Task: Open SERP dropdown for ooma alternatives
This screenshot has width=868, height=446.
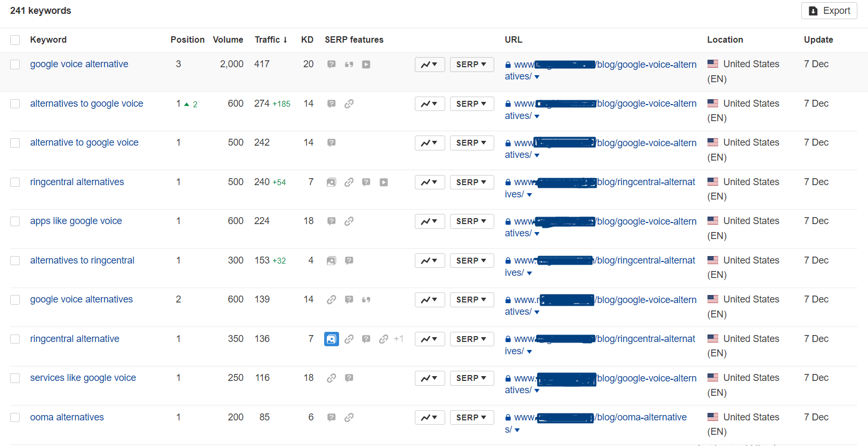Action: pos(472,418)
